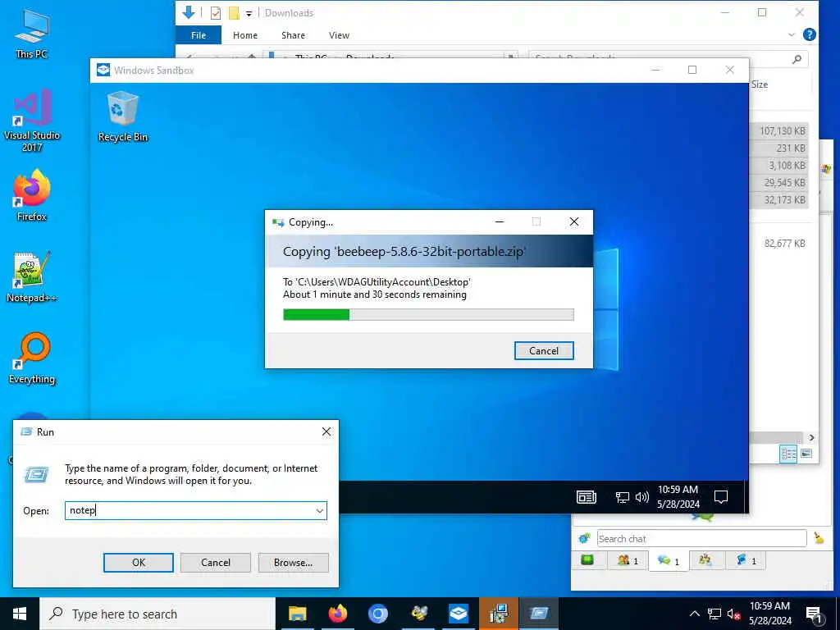Click Browse in Run dialog
This screenshot has width=840, height=630.
pyautogui.click(x=293, y=563)
